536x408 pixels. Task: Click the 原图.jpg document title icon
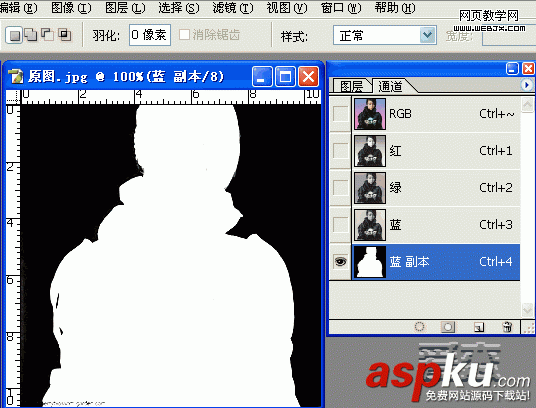15,76
